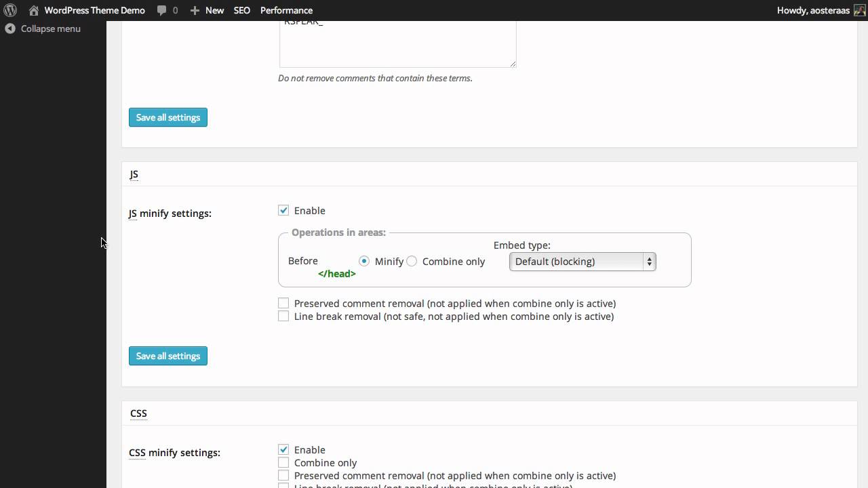This screenshot has width=868, height=488.
Task: Click inside the ignored comment terms textarea
Action: point(397,44)
